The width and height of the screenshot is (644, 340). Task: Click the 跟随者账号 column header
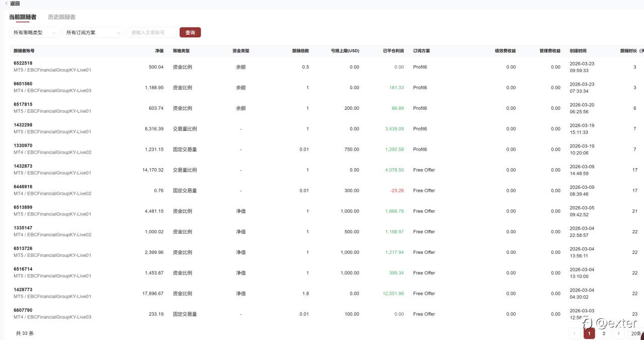tap(24, 51)
